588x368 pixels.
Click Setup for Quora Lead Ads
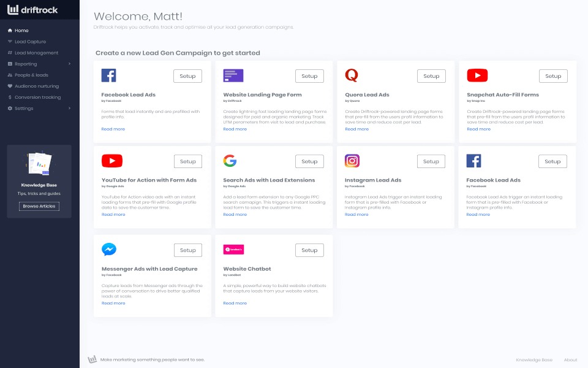(x=431, y=76)
